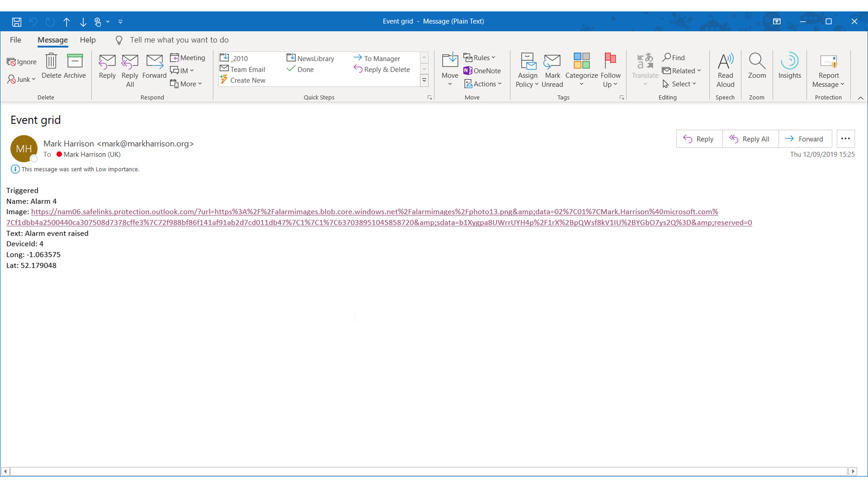The width and height of the screenshot is (868, 488).
Task: Click the Tell me search box
Action: coord(179,40)
